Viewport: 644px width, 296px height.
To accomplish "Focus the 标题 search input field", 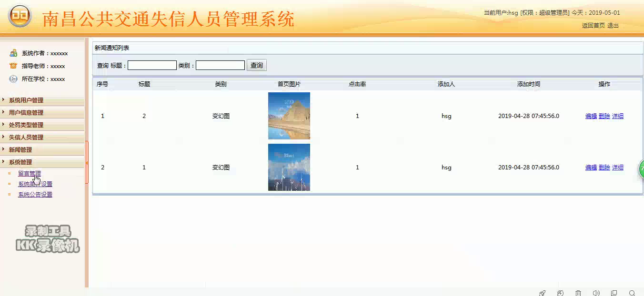I will (x=152, y=65).
